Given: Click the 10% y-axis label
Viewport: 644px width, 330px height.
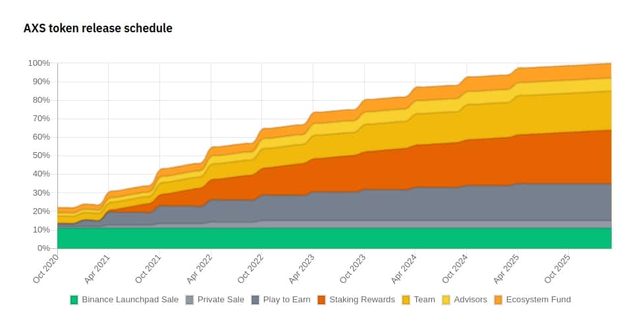Looking at the screenshot, I should 41,230.
